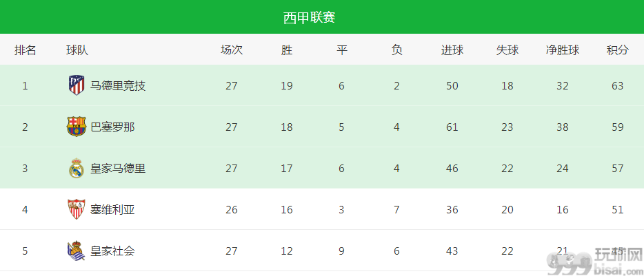This screenshot has width=644, height=276.
Task: Sort by the 场次 column header
Action: (232, 50)
